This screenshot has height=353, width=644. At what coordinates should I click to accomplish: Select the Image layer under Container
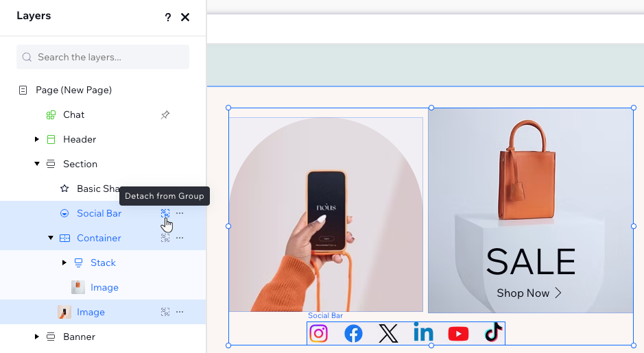click(103, 287)
